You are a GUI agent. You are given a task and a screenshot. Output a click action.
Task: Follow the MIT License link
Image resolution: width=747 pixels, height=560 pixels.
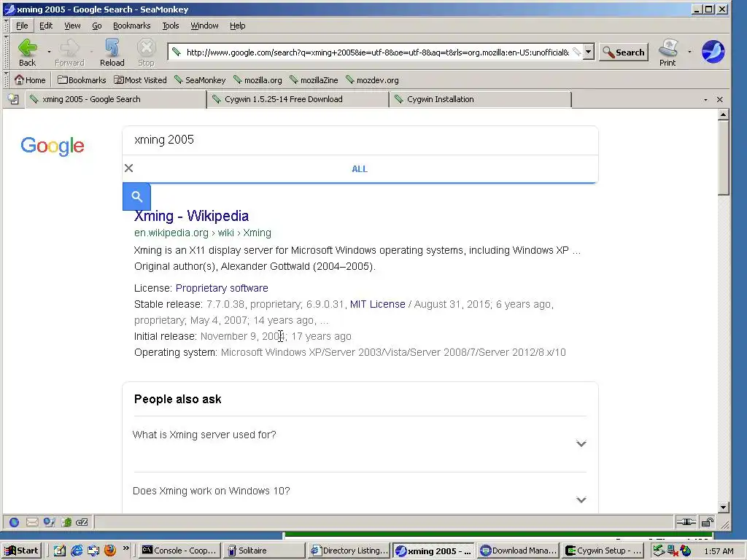pyautogui.click(x=377, y=304)
